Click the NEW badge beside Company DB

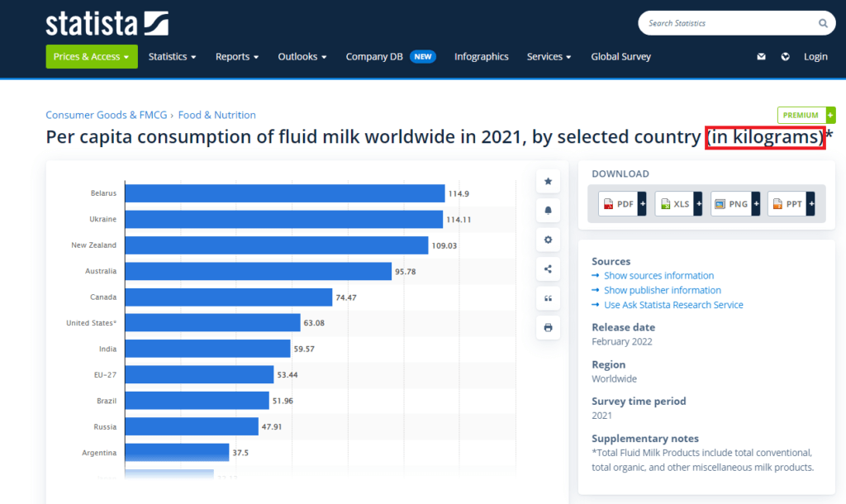tap(423, 57)
